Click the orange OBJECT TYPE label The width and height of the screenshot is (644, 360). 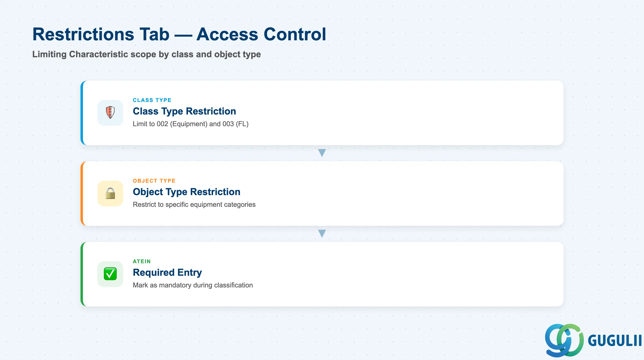coord(154,181)
